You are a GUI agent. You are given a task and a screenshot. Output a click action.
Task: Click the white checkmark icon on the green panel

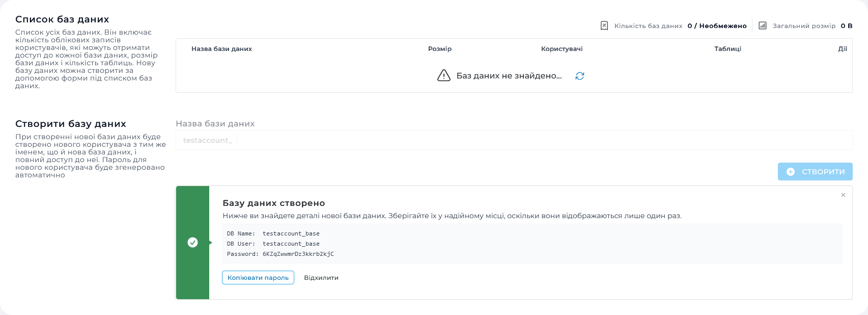192,243
